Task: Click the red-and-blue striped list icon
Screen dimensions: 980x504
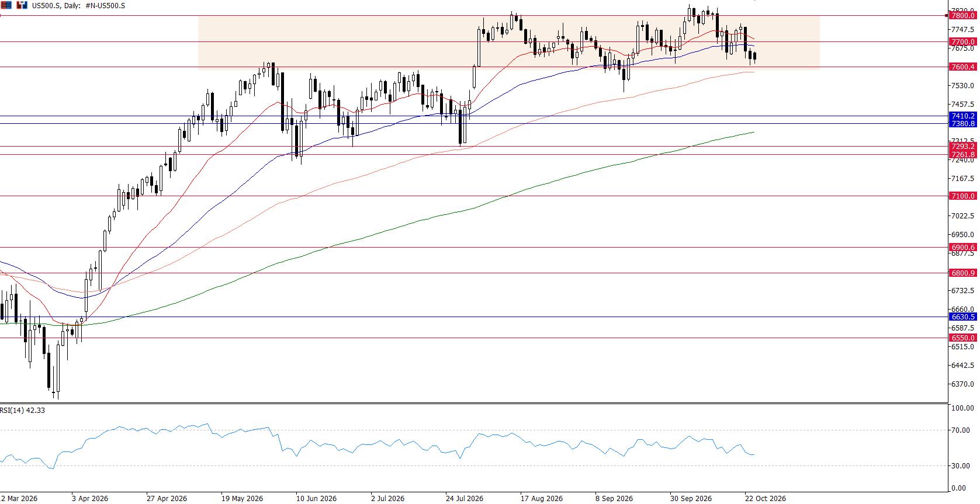Action: [6, 5]
